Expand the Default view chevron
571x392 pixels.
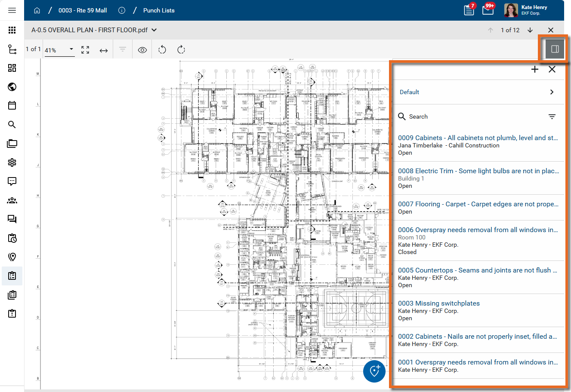click(552, 92)
